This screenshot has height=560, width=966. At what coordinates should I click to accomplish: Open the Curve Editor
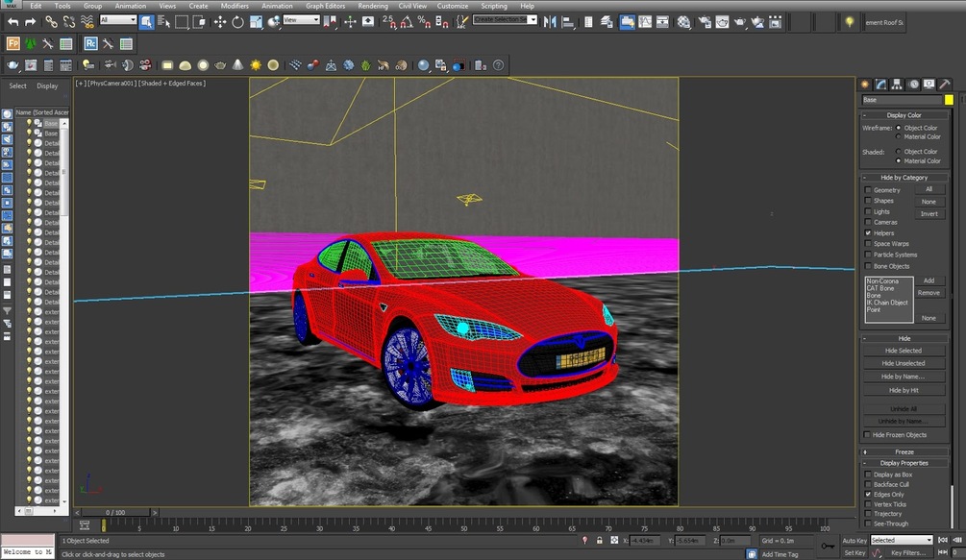point(645,22)
